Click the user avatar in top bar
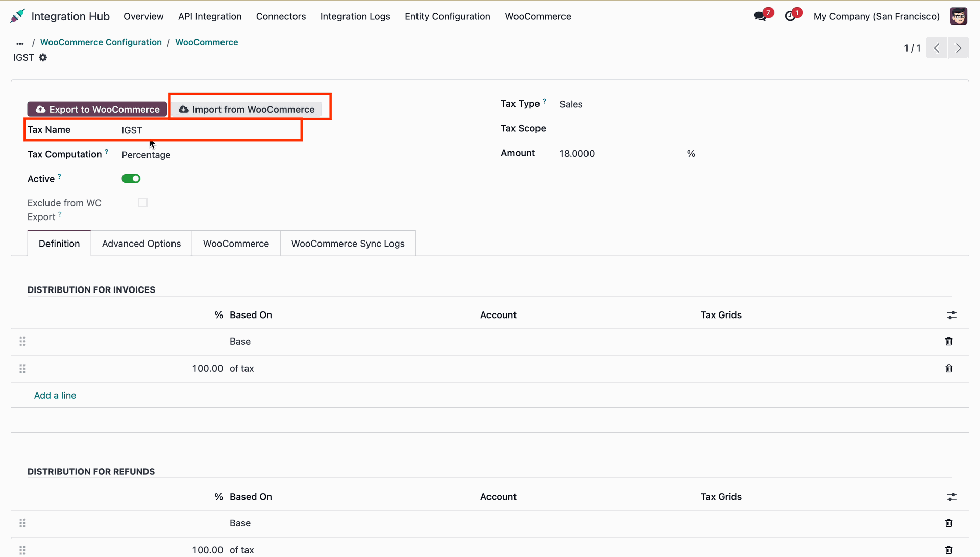Viewport: 980px width, 557px height. (959, 16)
